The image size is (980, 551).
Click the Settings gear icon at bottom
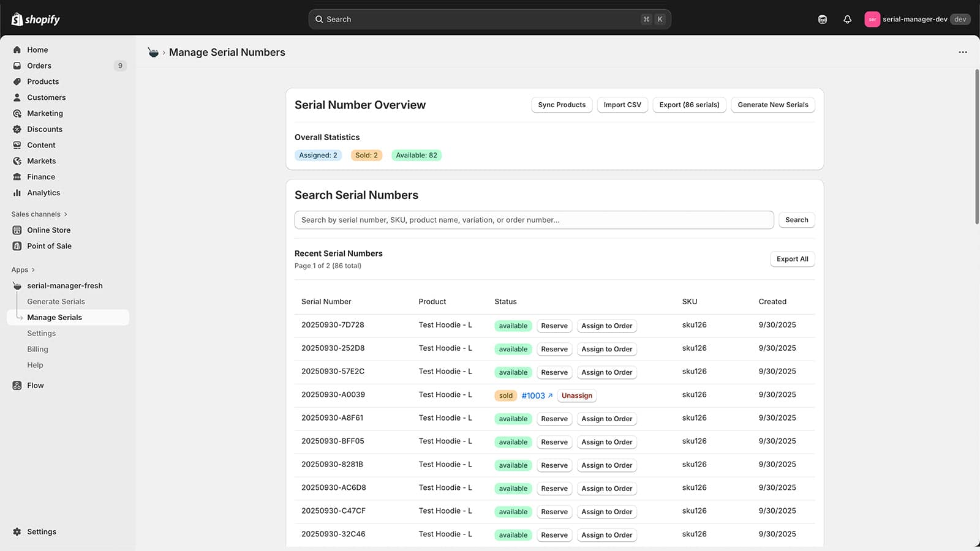(17, 532)
